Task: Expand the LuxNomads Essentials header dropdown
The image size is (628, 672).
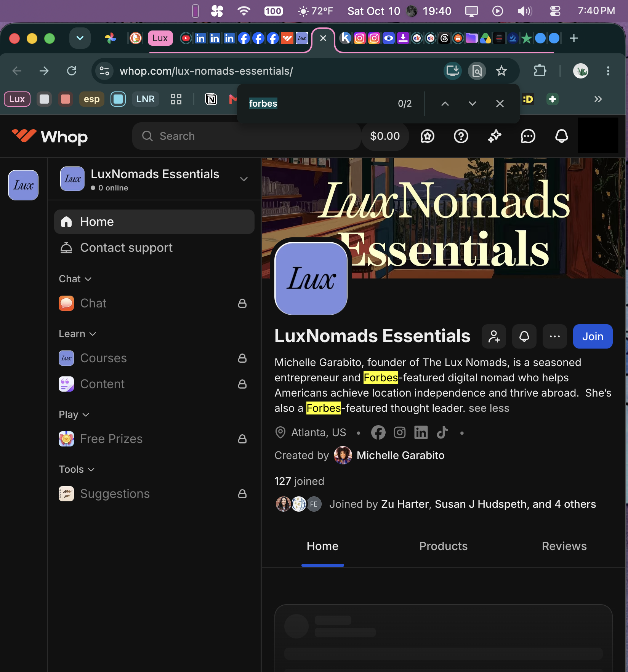Action: [244, 179]
